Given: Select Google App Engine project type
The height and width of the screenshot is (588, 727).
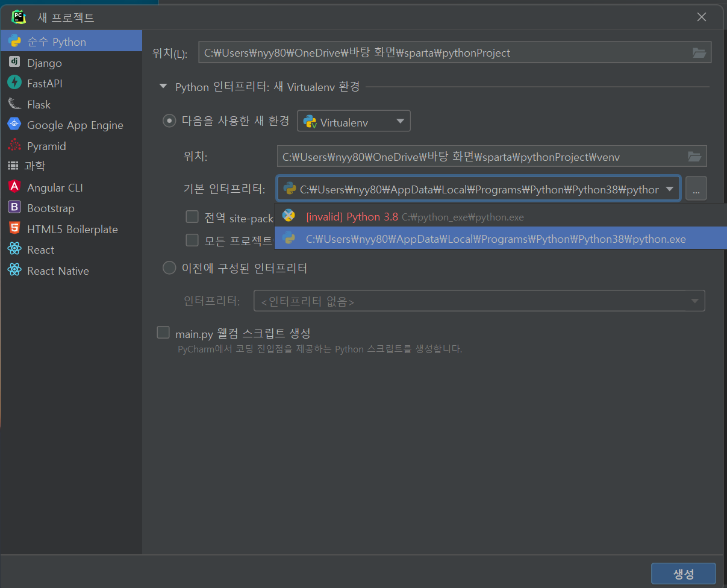Looking at the screenshot, I should (x=71, y=125).
